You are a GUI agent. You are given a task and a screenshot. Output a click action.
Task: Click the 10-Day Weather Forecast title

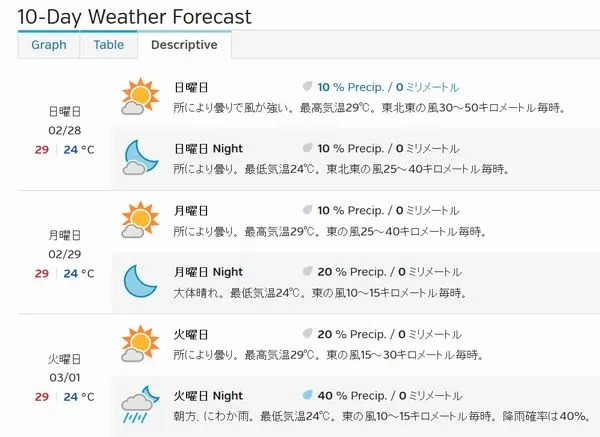[x=134, y=16]
